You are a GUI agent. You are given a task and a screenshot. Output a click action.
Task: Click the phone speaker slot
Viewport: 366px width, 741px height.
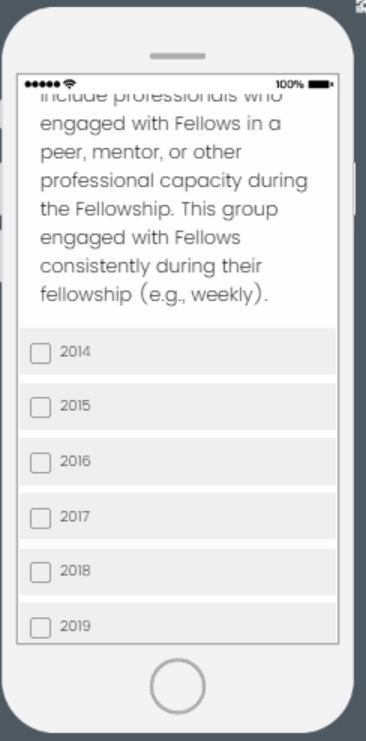pyautogui.click(x=178, y=56)
